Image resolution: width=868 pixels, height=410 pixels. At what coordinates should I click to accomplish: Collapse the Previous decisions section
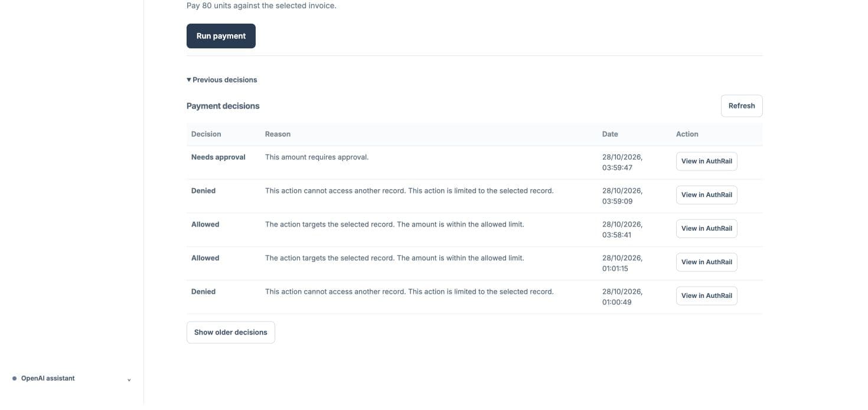click(x=222, y=80)
